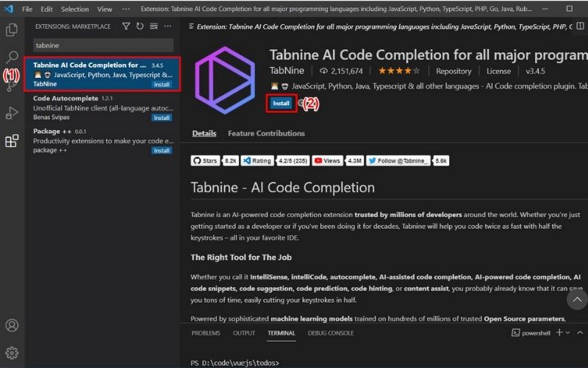Open the Selection menu
The height and width of the screenshot is (368, 588).
(75, 9)
